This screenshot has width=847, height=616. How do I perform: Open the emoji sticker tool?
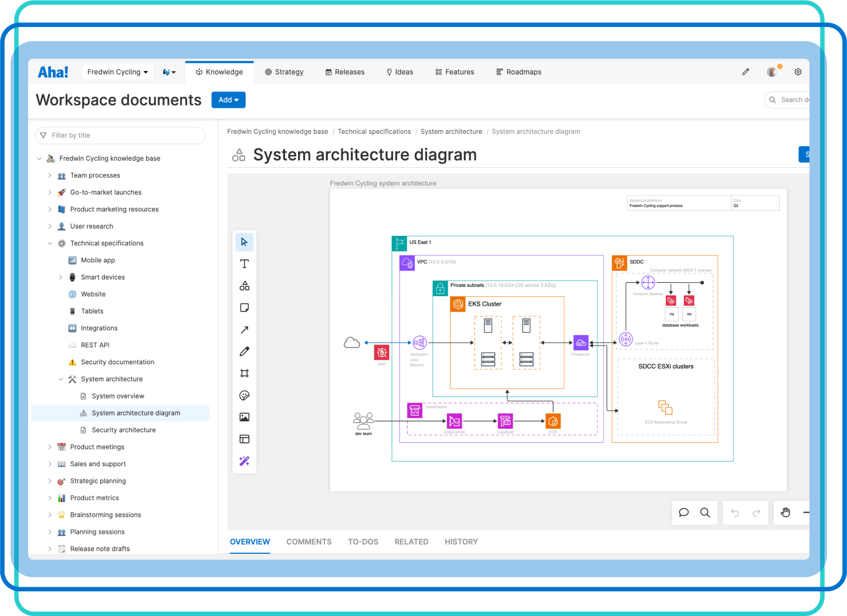click(x=245, y=395)
